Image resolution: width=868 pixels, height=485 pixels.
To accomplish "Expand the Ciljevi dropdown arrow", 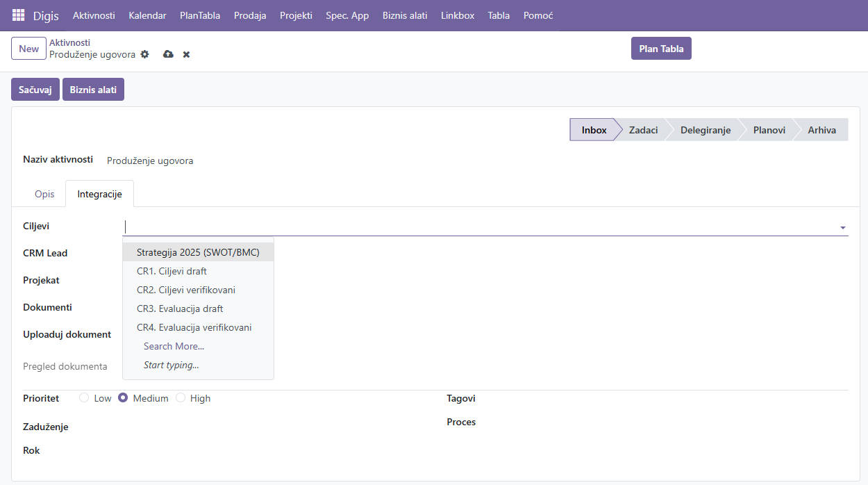I will pyautogui.click(x=842, y=227).
